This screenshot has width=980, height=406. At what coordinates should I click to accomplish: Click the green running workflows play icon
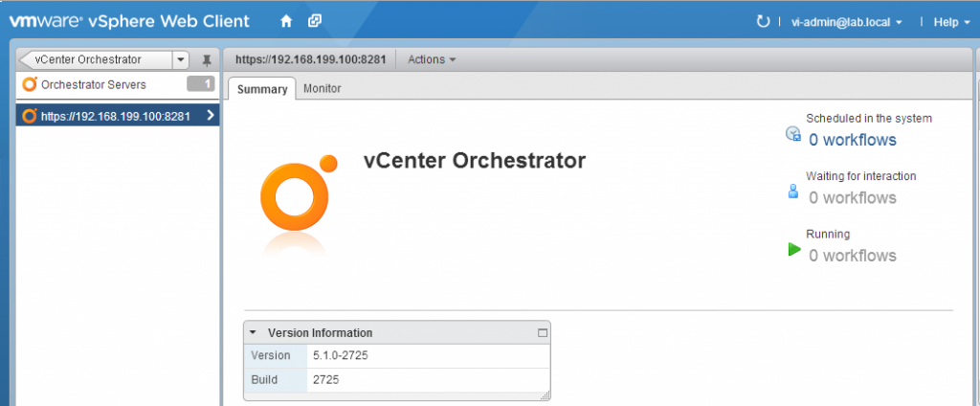click(794, 250)
